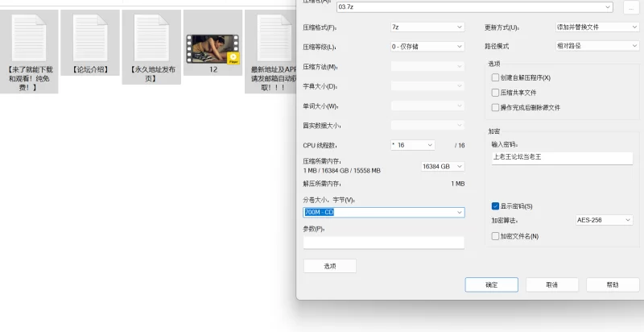The height and width of the screenshot is (332, 644).
Task: Click the browse button with three dots
Action: pos(631,7)
